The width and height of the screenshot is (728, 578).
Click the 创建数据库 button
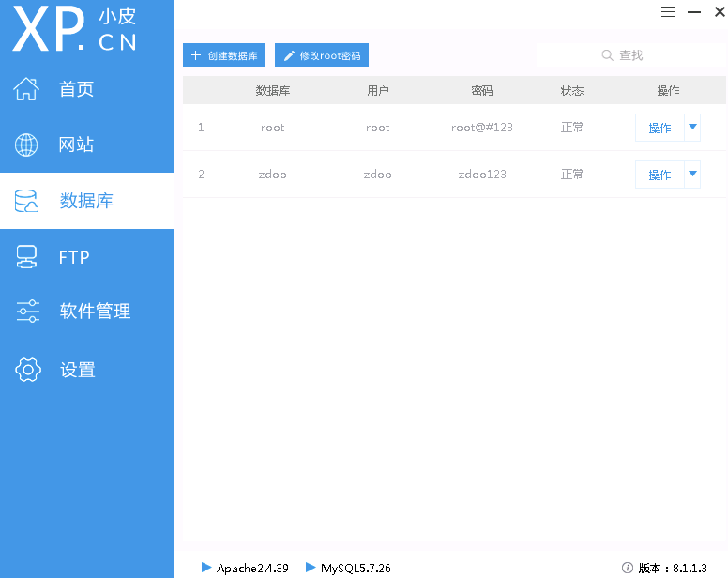click(x=224, y=55)
